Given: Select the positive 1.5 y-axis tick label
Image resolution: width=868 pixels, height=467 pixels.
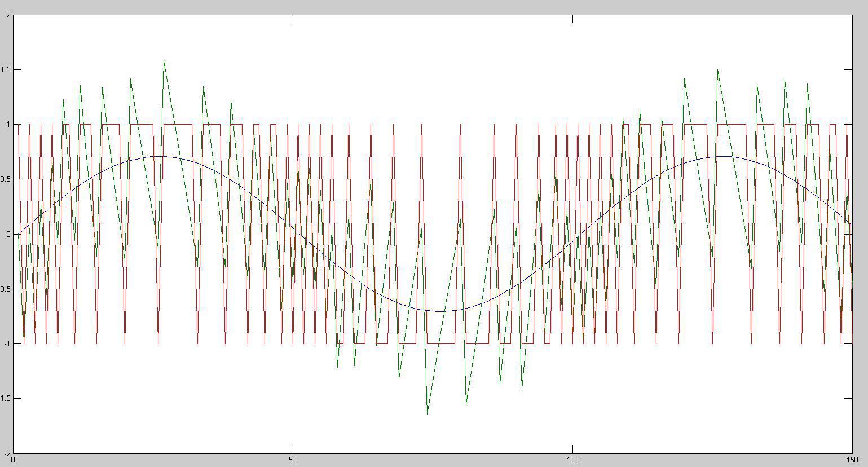Looking at the screenshot, I should [x=6, y=70].
